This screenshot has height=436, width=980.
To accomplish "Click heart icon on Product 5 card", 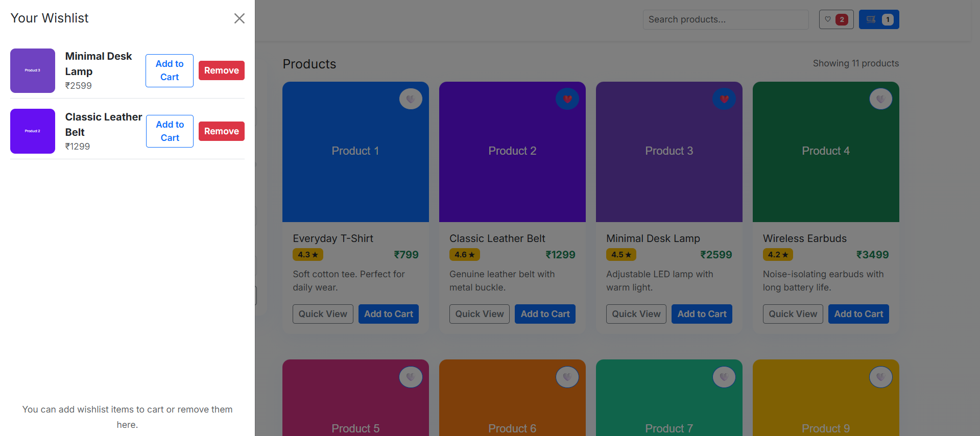I will (x=411, y=377).
